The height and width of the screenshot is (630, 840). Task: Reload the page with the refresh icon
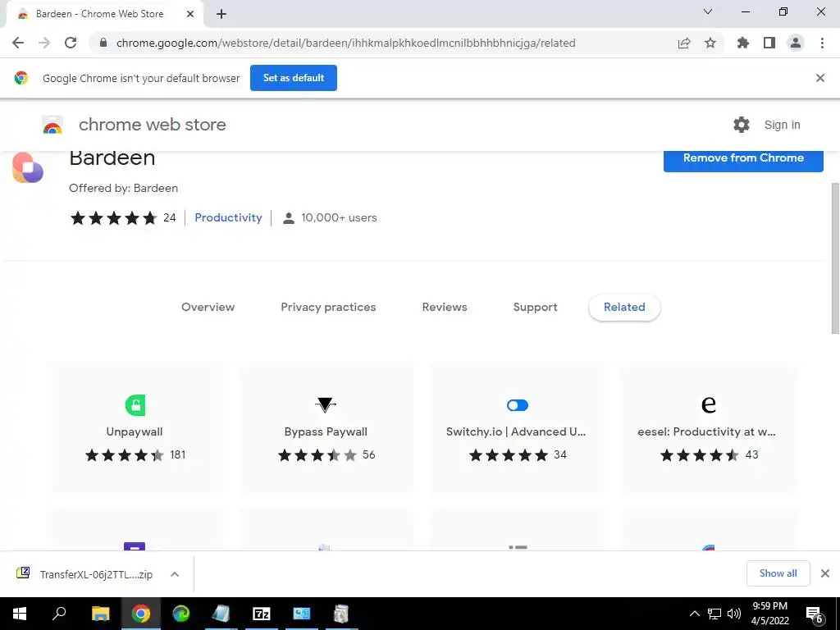71,43
